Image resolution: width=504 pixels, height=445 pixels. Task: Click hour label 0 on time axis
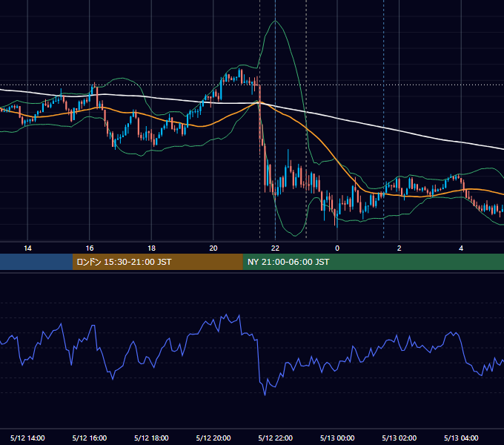point(337,248)
